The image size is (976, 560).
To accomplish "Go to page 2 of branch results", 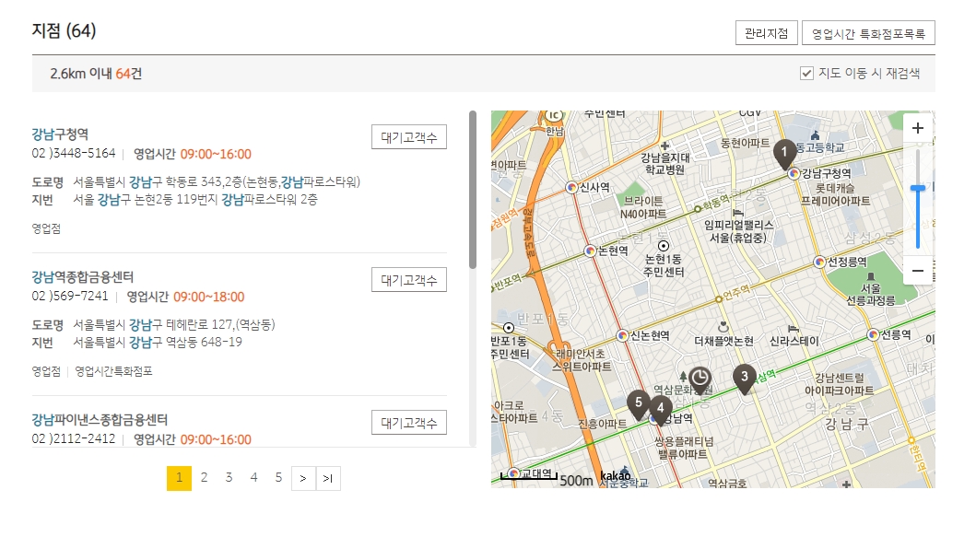I will (x=203, y=478).
